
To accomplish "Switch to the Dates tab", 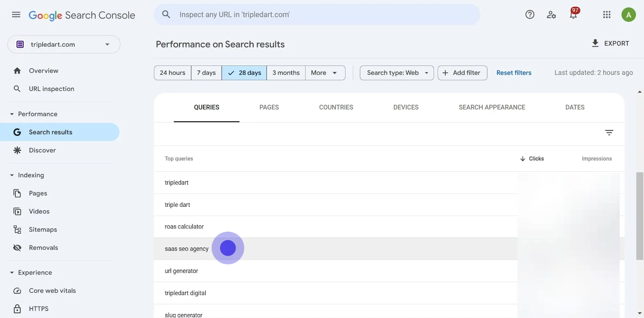I will (575, 107).
